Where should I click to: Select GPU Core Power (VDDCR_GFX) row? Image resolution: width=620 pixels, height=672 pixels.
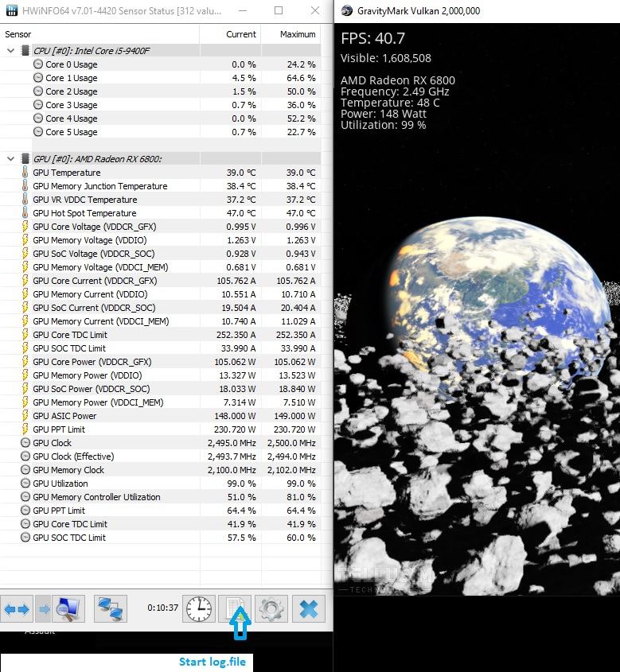(x=160, y=362)
